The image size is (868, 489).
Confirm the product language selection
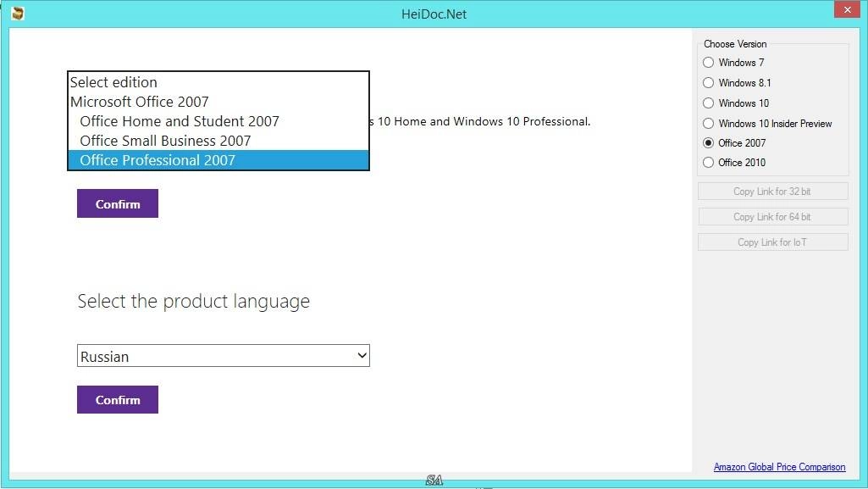click(118, 400)
